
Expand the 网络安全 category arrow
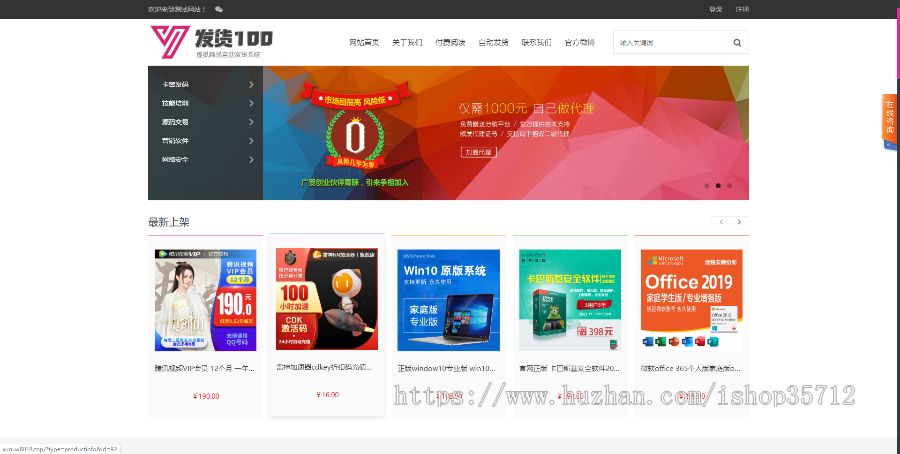[251, 160]
